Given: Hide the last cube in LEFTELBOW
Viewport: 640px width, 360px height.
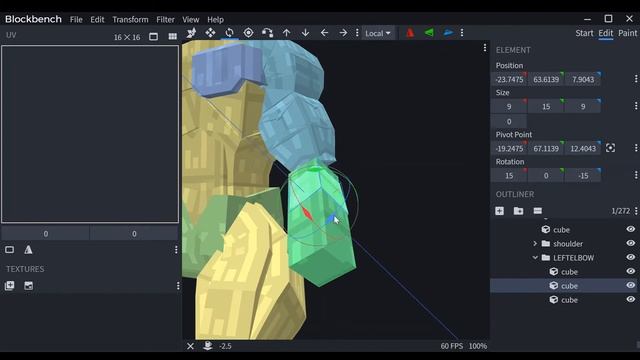Looking at the screenshot, I should [631, 299].
